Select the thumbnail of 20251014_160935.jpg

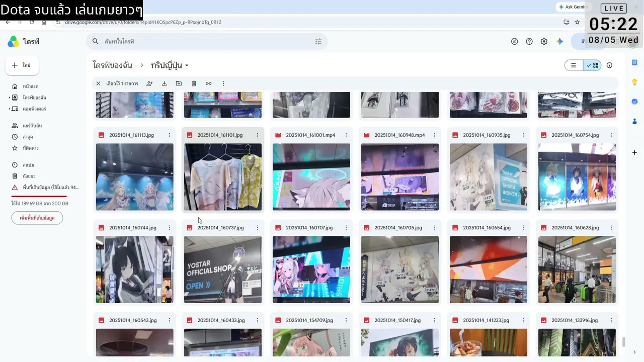pos(489,177)
